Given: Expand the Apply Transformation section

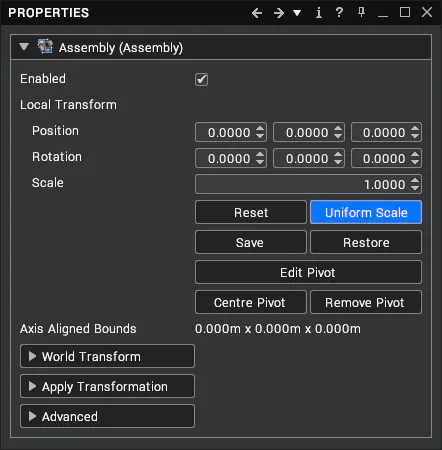Looking at the screenshot, I should coord(107,386).
